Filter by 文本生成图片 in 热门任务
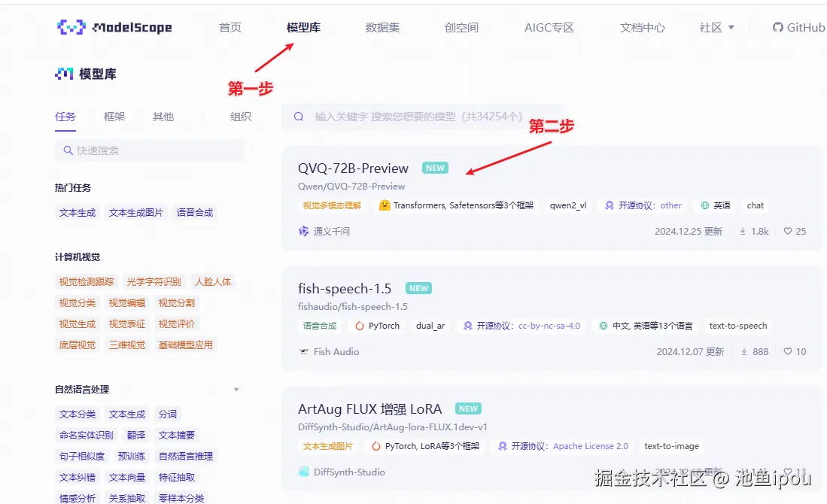This screenshot has height=504, width=827. click(x=136, y=212)
